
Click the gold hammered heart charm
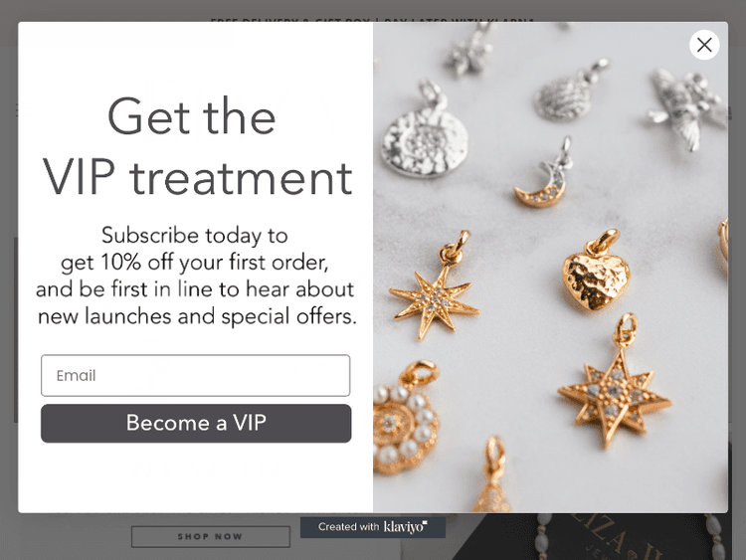click(597, 272)
